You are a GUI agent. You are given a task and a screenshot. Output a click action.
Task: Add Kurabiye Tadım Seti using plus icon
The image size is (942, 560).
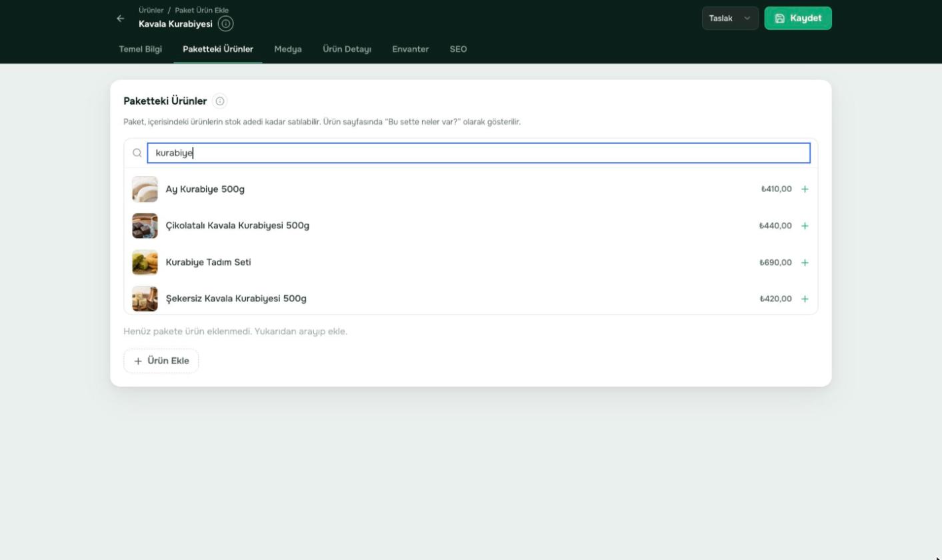[x=805, y=263]
